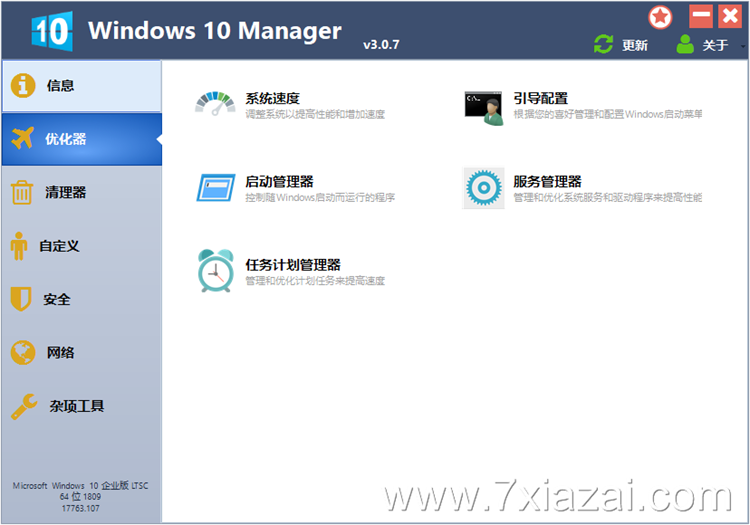Click the green user About icon

pos(685,44)
